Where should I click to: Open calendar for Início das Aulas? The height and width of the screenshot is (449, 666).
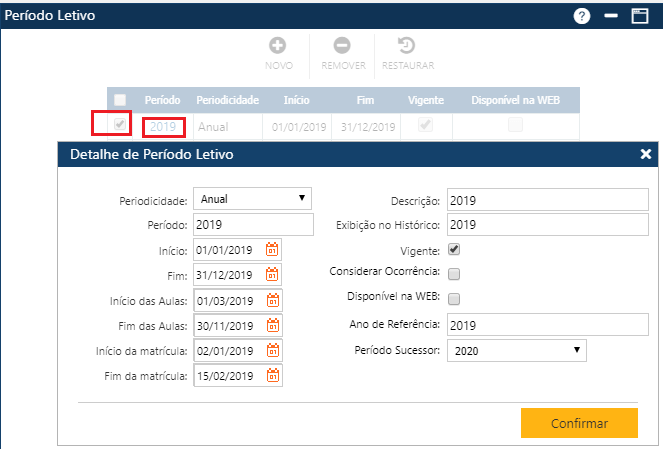[272, 300]
